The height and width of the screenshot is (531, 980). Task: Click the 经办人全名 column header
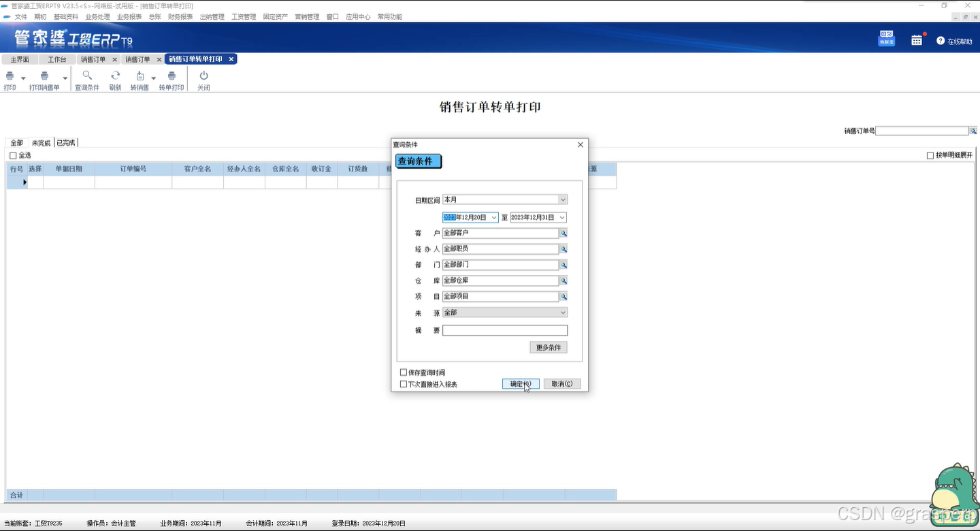tap(244, 169)
